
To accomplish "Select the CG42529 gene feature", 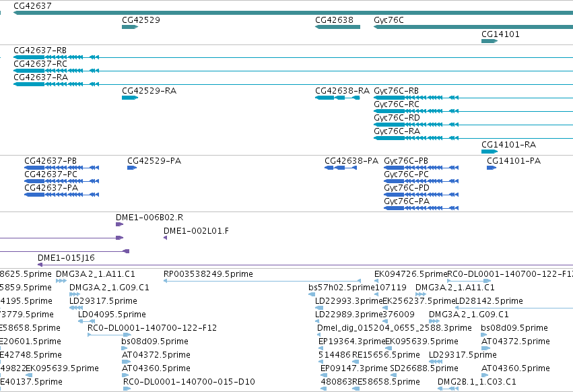I will click(130, 27).
